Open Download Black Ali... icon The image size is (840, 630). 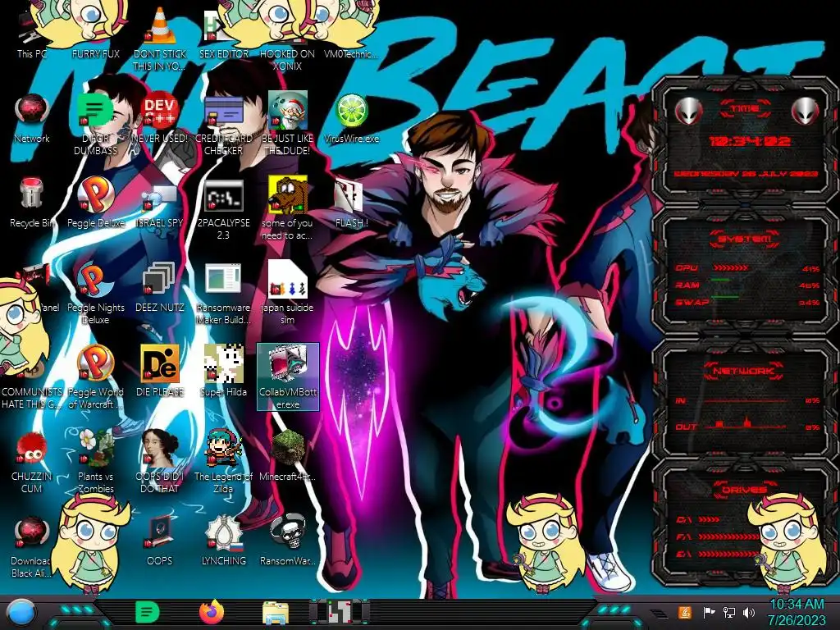(32, 547)
